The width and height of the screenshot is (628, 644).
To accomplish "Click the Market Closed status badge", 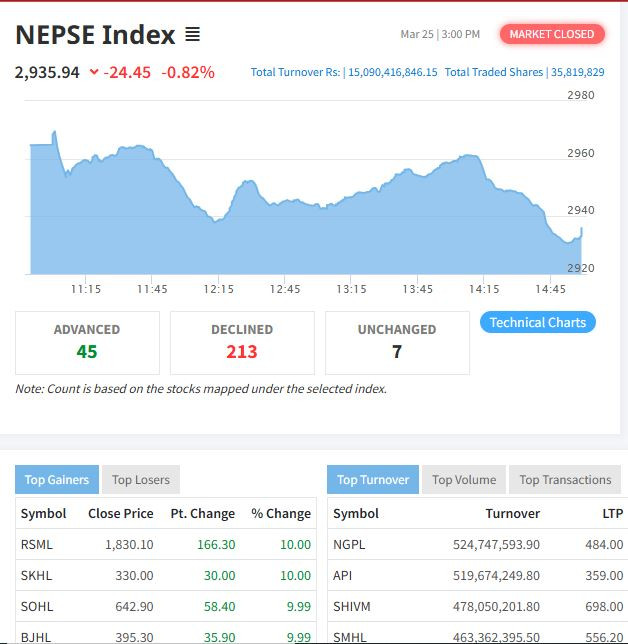I will pos(551,34).
